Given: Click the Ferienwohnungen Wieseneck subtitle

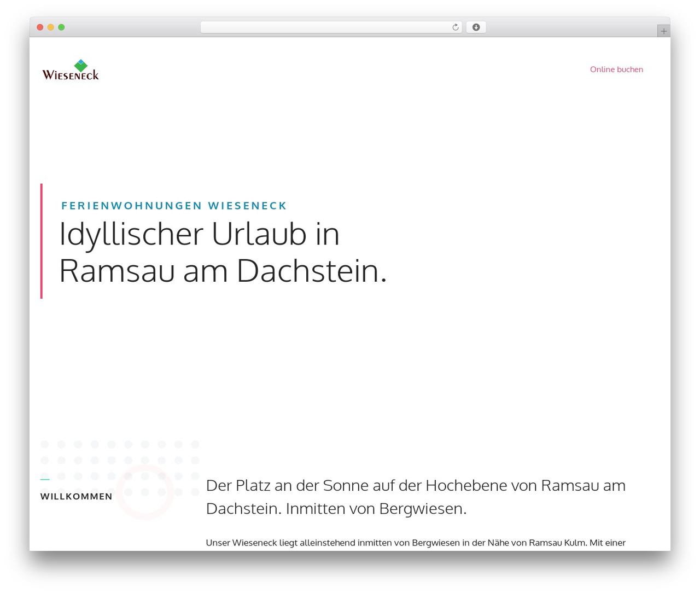Looking at the screenshot, I should (174, 206).
